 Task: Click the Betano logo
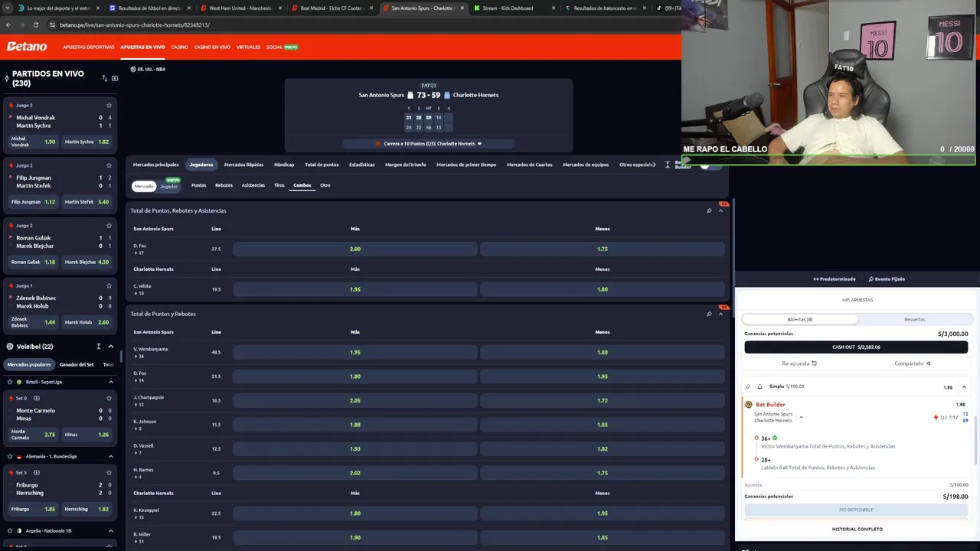coord(27,47)
